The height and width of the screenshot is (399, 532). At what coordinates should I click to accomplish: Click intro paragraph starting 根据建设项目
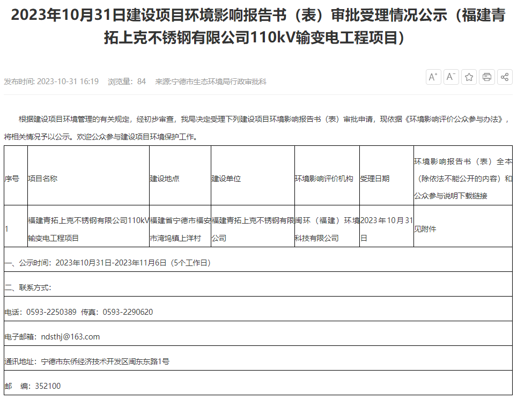point(257,128)
